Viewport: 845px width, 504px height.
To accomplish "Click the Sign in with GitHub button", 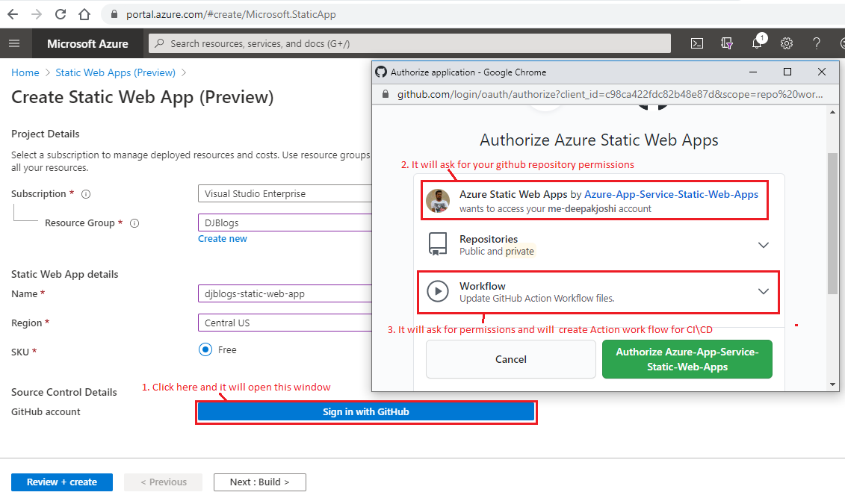I will pyautogui.click(x=366, y=412).
